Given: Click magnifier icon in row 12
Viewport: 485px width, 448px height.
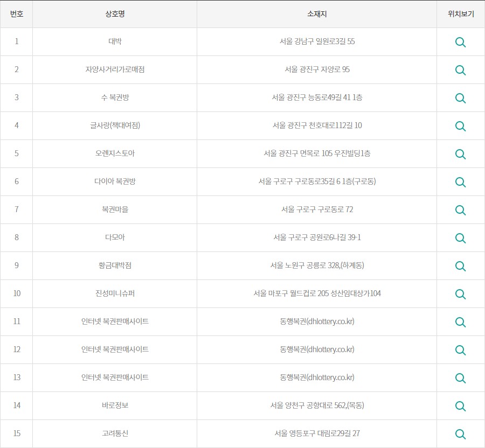Looking at the screenshot, I should coord(460,350).
